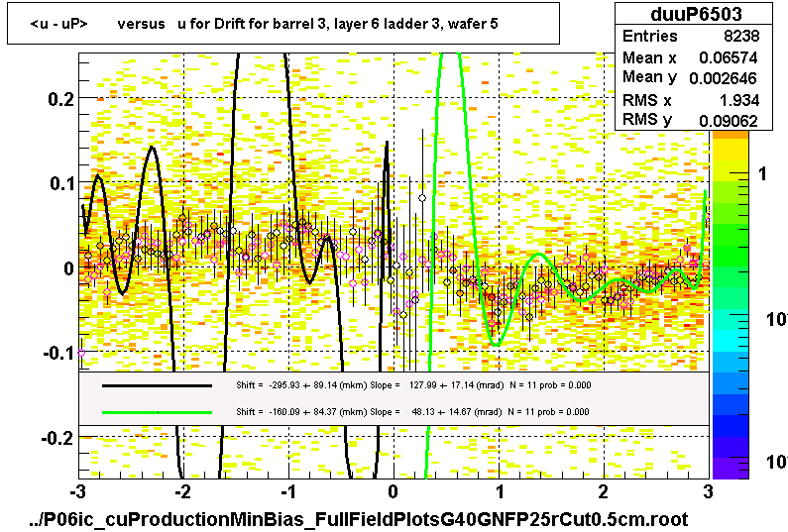The image size is (788, 532).
Task: Click the Entries 8238 row in statistics box
Action: pos(691,36)
